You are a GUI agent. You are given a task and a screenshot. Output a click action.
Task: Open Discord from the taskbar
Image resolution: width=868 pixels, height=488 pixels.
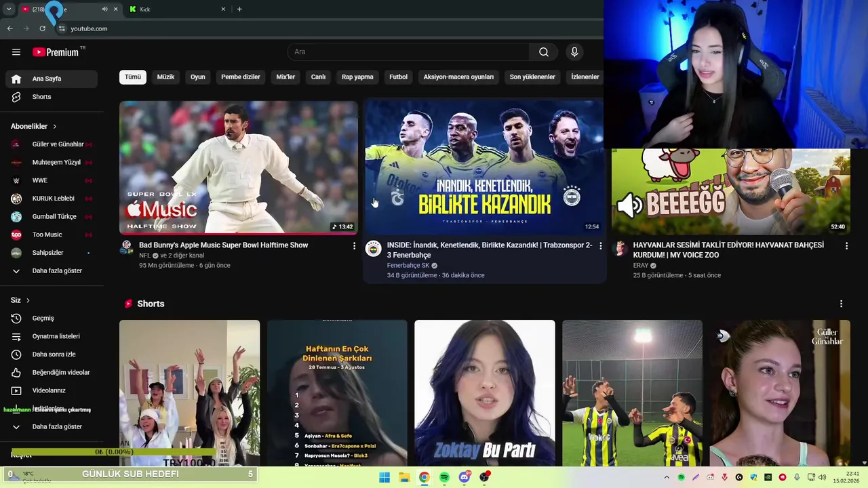[465, 477]
